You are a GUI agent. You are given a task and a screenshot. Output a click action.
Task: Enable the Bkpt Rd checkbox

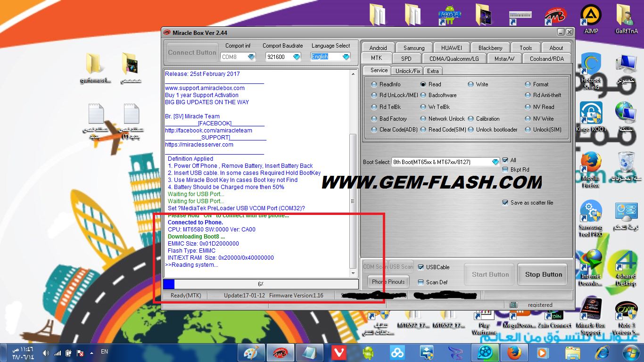(x=505, y=170)
